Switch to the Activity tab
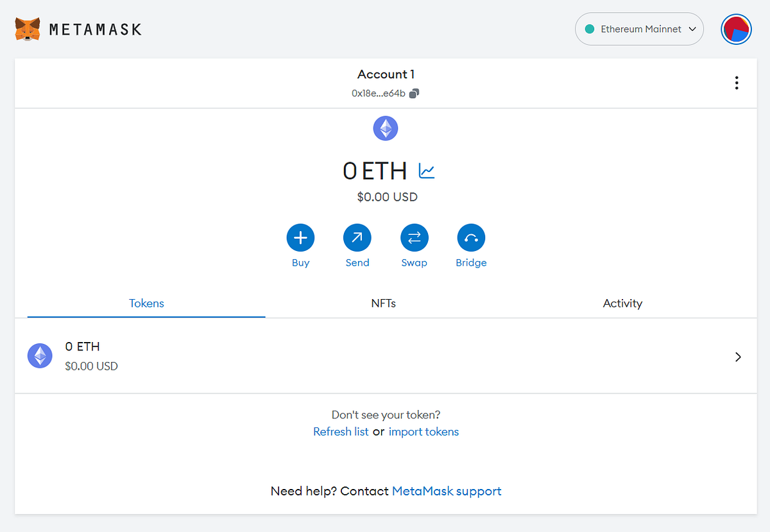This screenshot has height=532, width=770. pyautogui.click(x=622, y=303)
